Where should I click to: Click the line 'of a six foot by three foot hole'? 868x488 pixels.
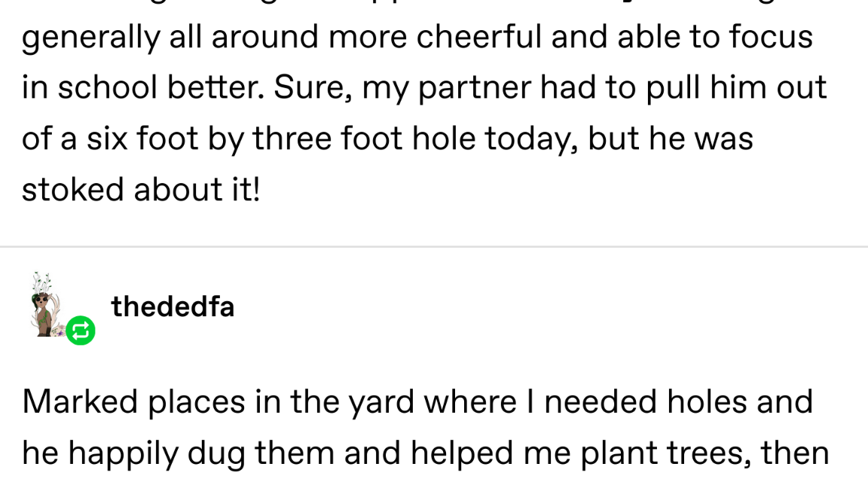pyautogui.click(x=387, y=139)
